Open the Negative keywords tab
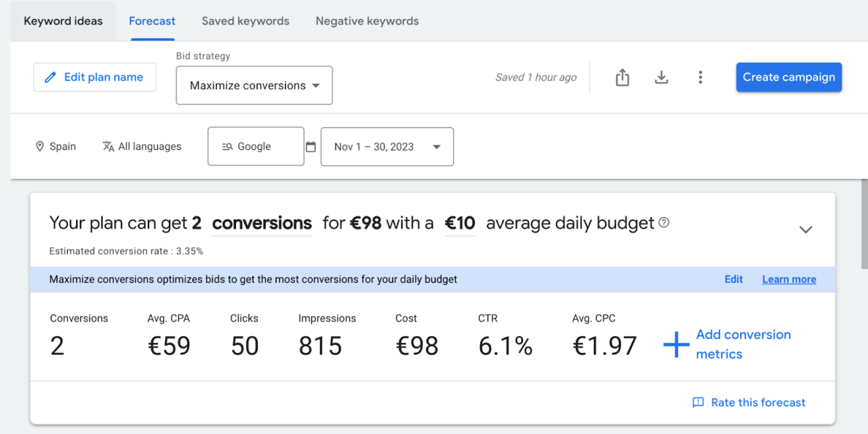The width and height of the screenshot is (868, 434). [x=366, y=21]
